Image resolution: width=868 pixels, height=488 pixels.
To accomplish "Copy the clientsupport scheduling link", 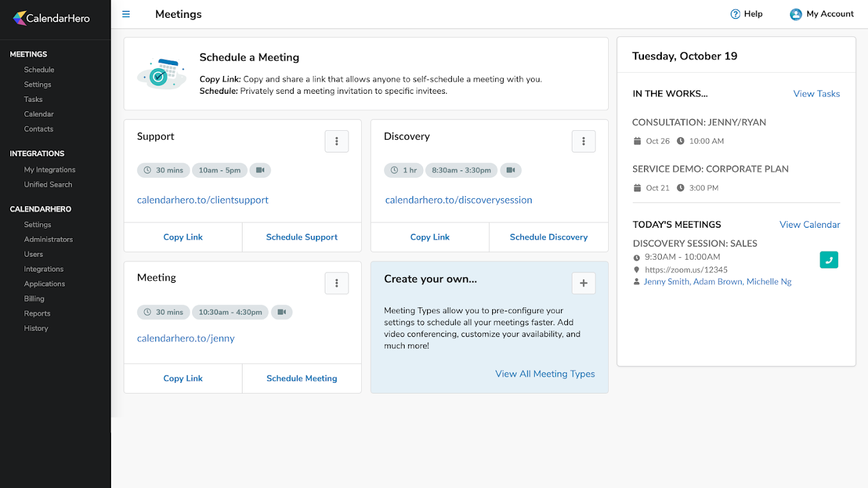I will (183, 237).
